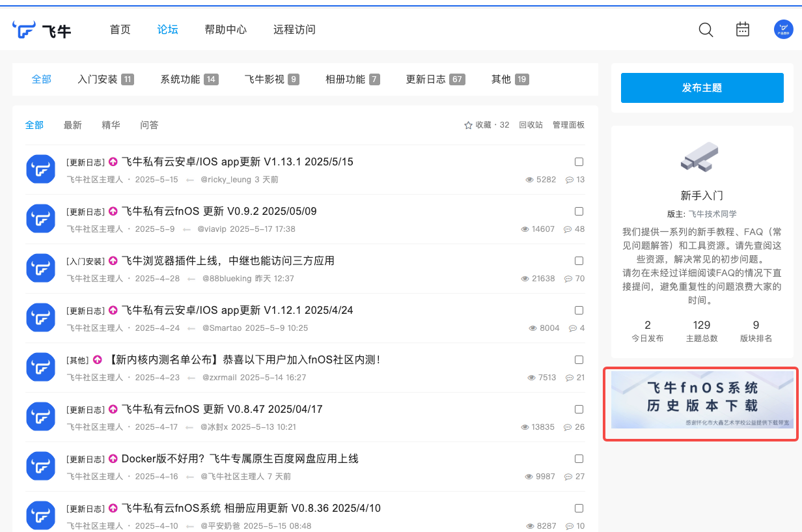Open the user avatar in the header
Screen dimensions: 802x532
pyautogui.click(x=783, y=29)
